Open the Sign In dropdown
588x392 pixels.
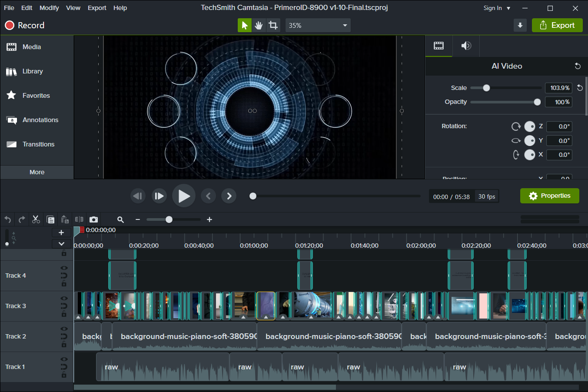496,8
